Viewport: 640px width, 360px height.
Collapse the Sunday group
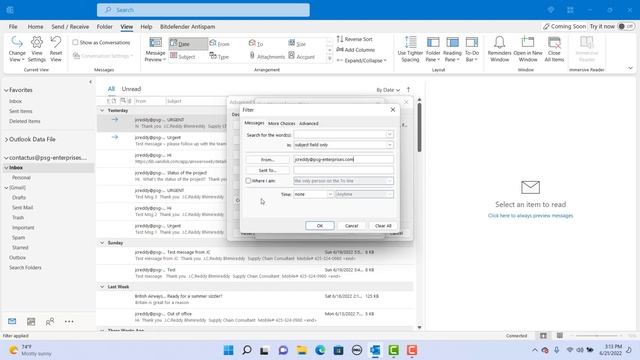[102, 243]
